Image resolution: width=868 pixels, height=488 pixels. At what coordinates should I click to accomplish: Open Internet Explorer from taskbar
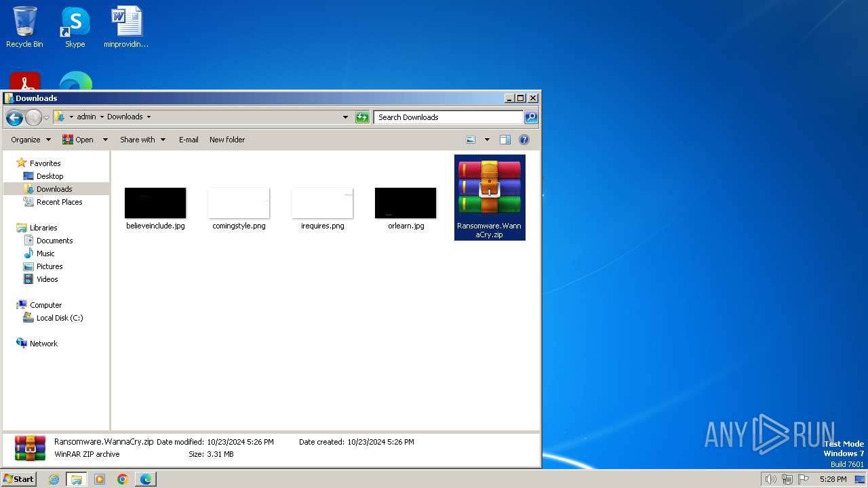click(x=54, y=479)
